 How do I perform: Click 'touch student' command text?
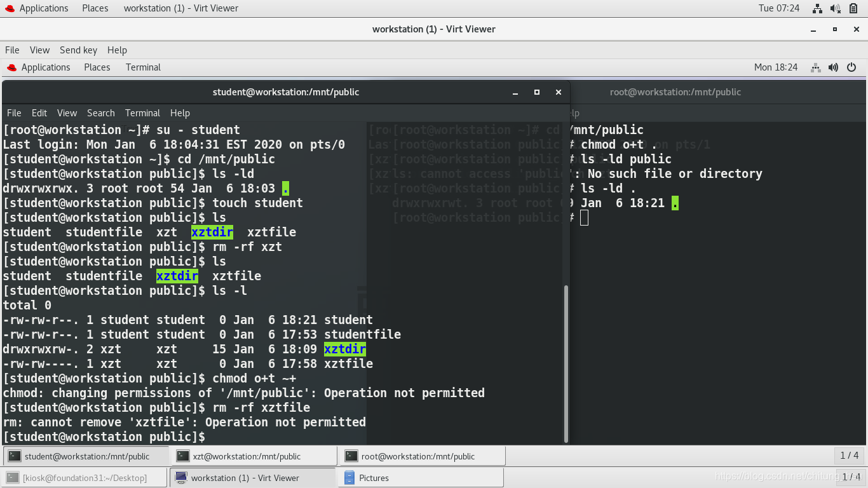pos(257,203)
